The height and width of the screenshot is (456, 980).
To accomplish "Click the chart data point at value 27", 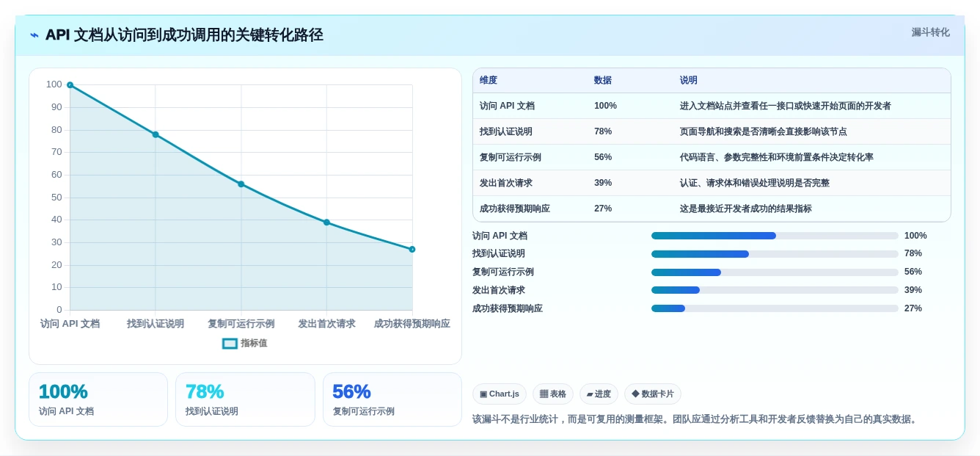I will pos(412,249).
